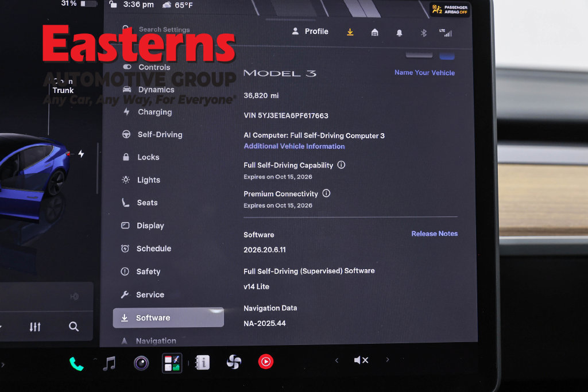This screenshot has width=588, height=392.
Task: Select Lights in the sidebar
Action: pos(141,180)
